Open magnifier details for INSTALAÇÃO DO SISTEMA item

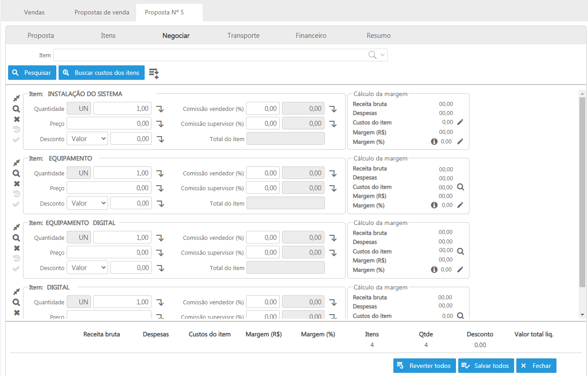pyautogui.click(x=16, y=109)
